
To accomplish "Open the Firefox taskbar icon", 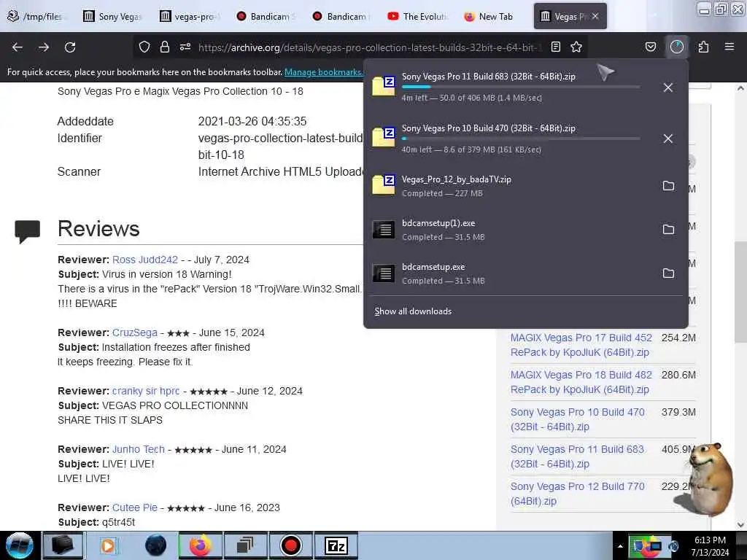I will point(201,545).
